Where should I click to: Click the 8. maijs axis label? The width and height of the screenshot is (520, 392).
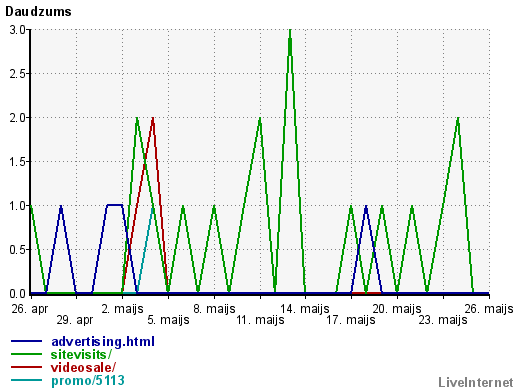(214, 309)
